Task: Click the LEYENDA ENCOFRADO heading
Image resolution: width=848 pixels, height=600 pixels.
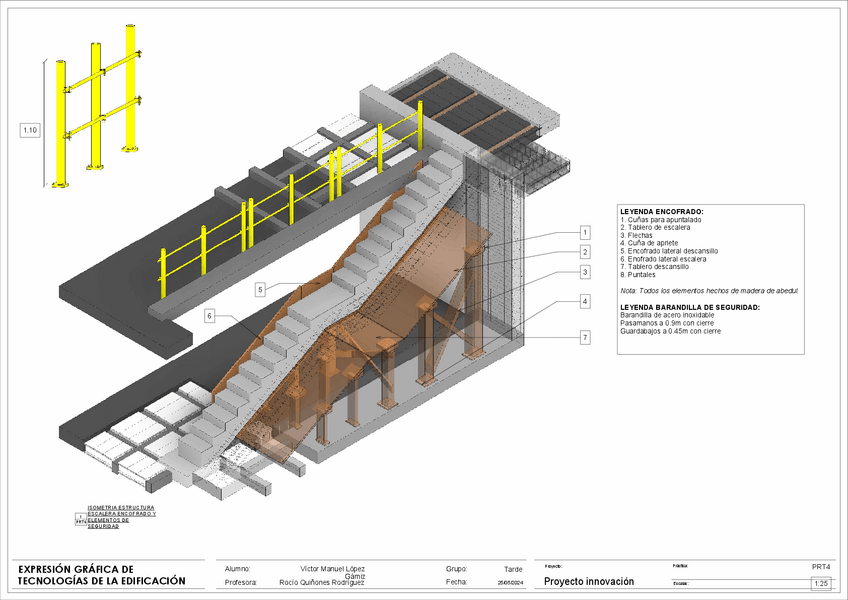Action: tap(662, 212)
